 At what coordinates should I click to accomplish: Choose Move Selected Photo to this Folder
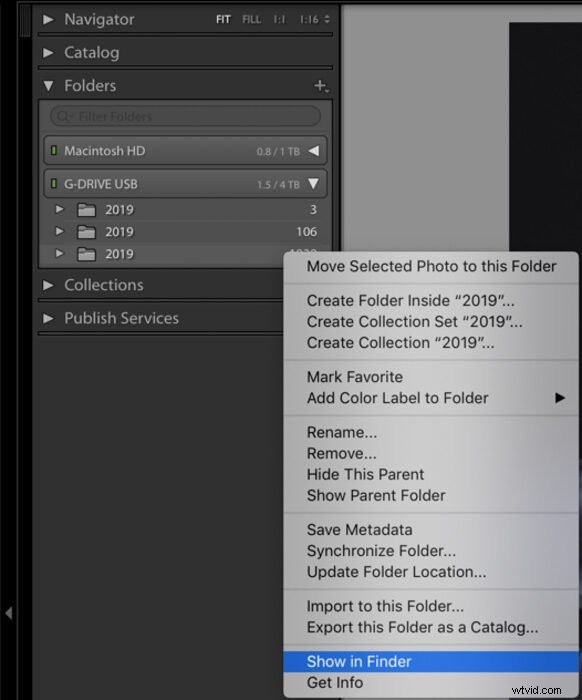(x=431, y=267)
